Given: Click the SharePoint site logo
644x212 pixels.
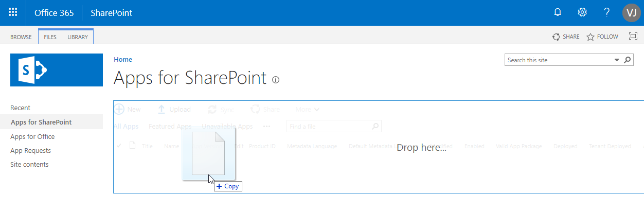Looking at the screenshot, I should (57, 69).
